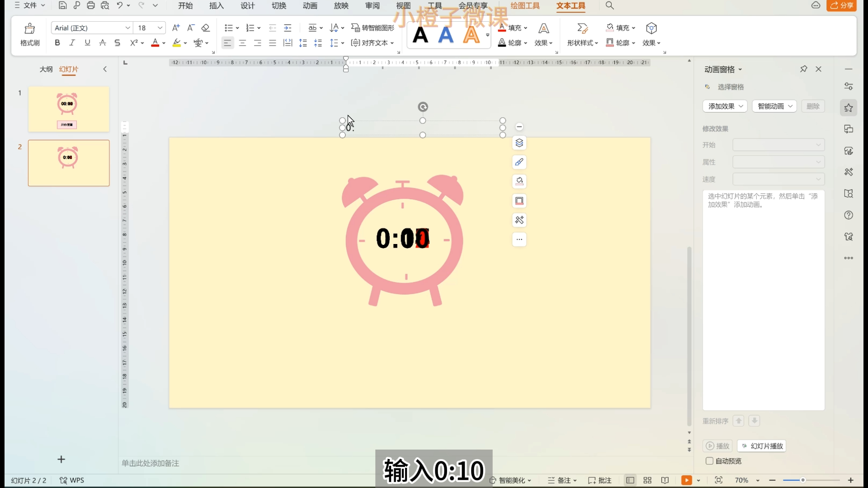This screenshot has height=488, width=868.
Task: Open the 动画 ribbon tab
Action: tap(310, 5)
